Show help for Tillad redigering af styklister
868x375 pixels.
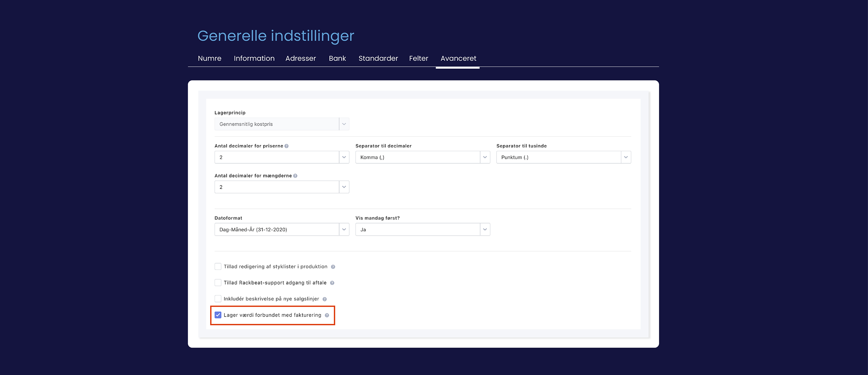pos(333,267)
